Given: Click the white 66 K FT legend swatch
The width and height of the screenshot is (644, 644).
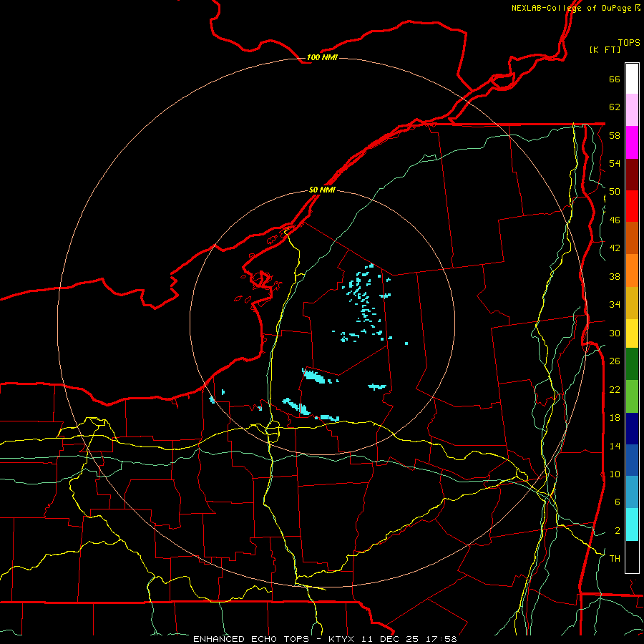Looking at the screenshot, I should point(632,79).
